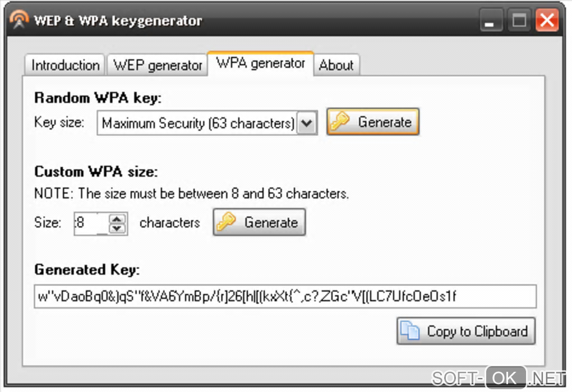Decrease custom size with the down spinner arrow
This screenshot has height=392, width=572.
click(x=117, y=228)
